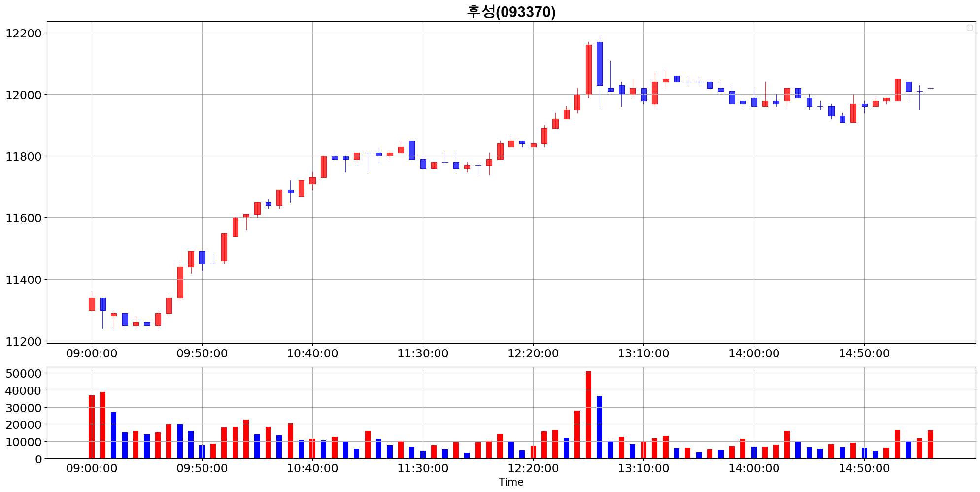Click 12:20:00 under the candlestick chart
980x492 pixels.
click(533, 353)
